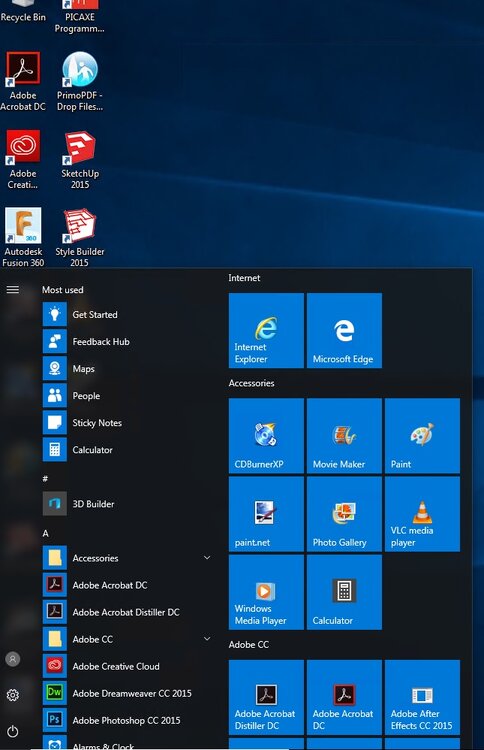Open the CDBurnerXP tile
This screenshot has width=484, height=750.
tap(266, 436)
